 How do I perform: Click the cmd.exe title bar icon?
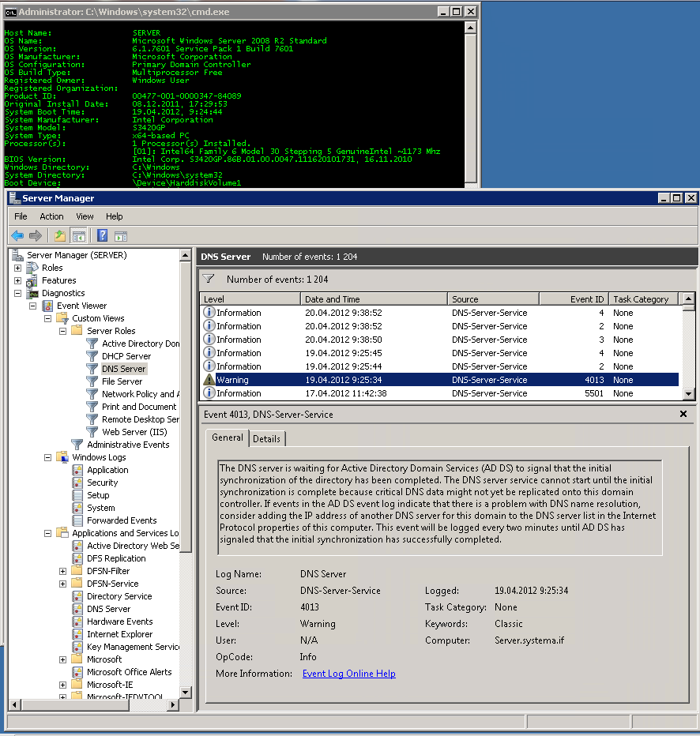coord(10,12)
